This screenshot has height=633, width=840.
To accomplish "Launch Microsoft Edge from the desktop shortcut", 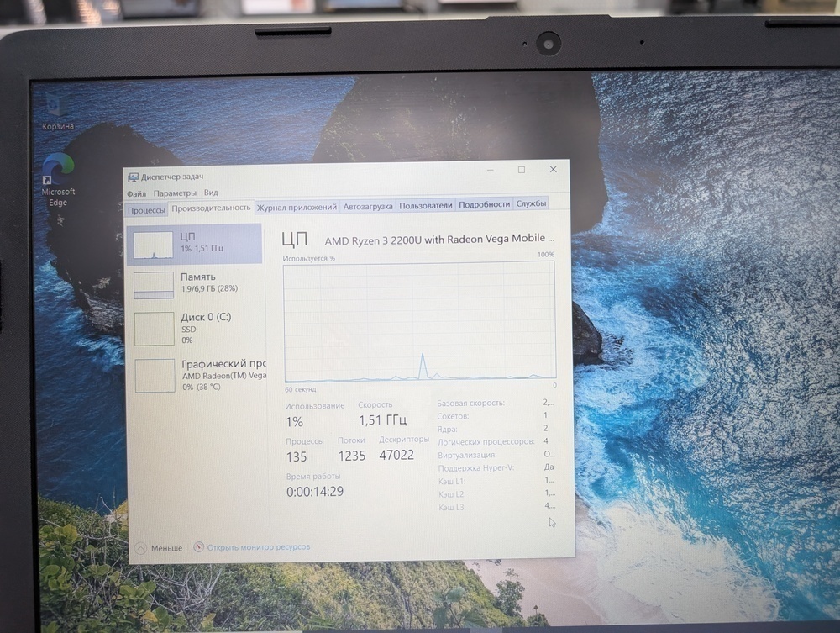I will coord(58,180).
